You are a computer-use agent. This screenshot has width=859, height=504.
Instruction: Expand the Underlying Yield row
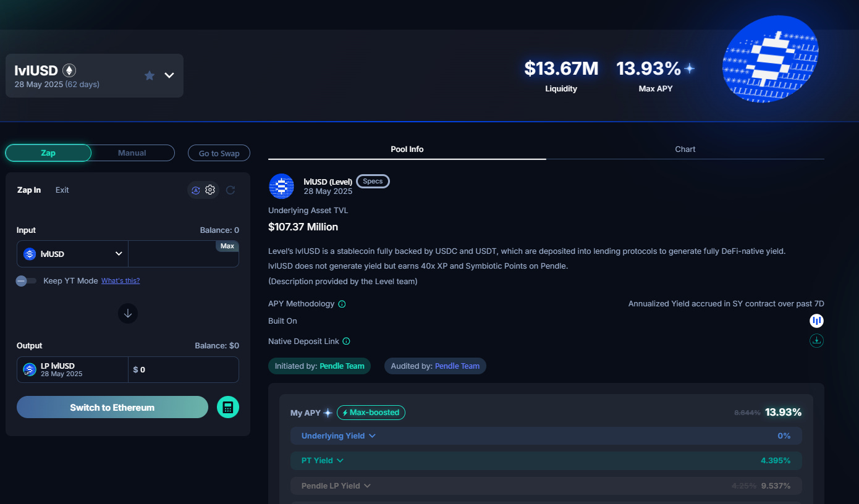(546, 435)
